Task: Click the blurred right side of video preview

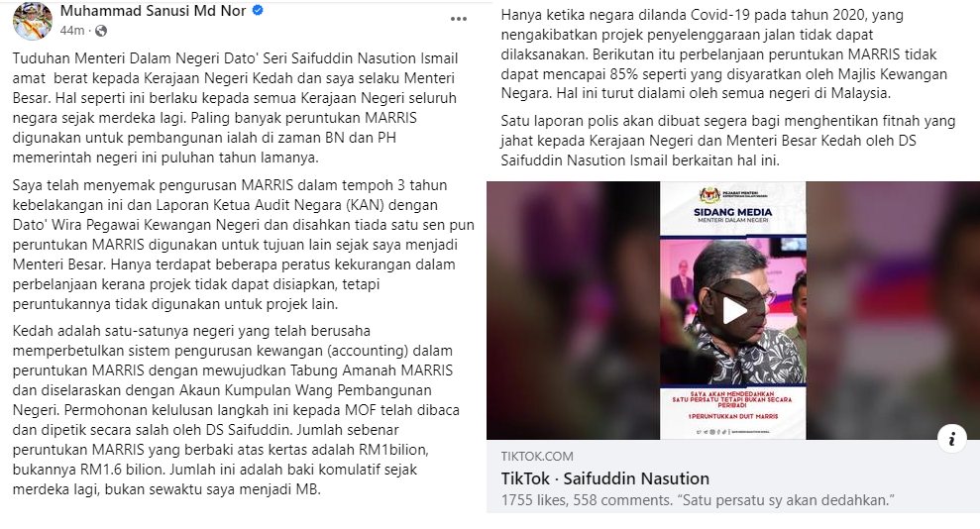Action: coord(893,310)
